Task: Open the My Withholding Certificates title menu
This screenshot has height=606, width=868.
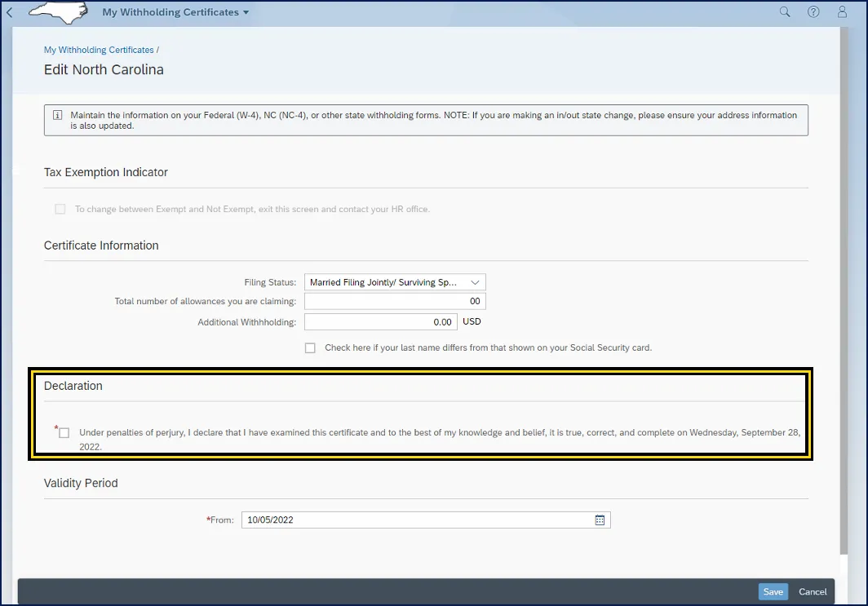Action: pyautogui.click(x=175, y=12)
